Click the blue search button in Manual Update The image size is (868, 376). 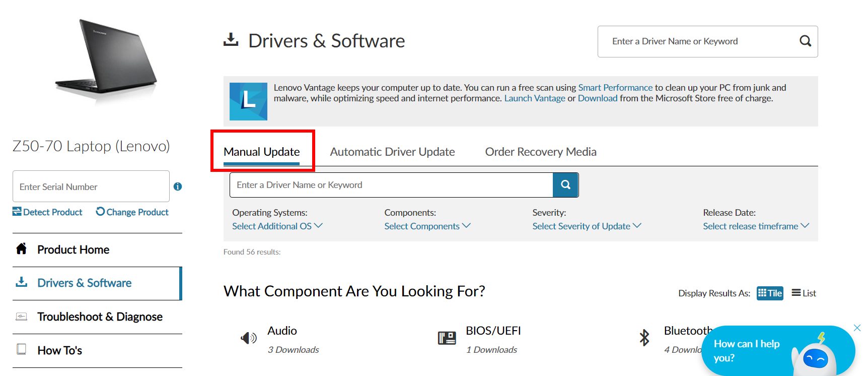point(565,185)
